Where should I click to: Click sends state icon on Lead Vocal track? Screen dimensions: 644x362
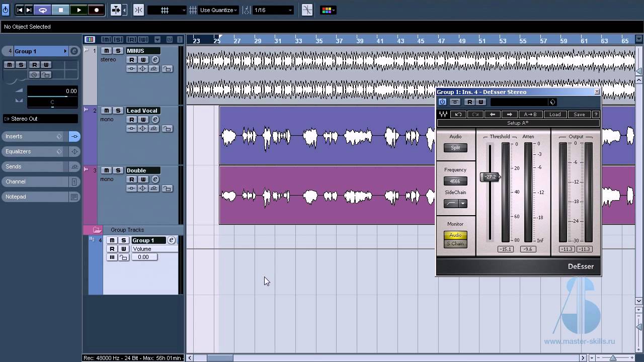click(154, 129)
